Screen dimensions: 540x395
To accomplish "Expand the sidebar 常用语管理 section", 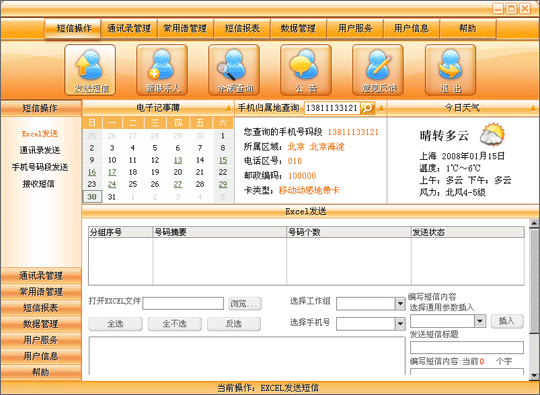I will coord(41,292).
